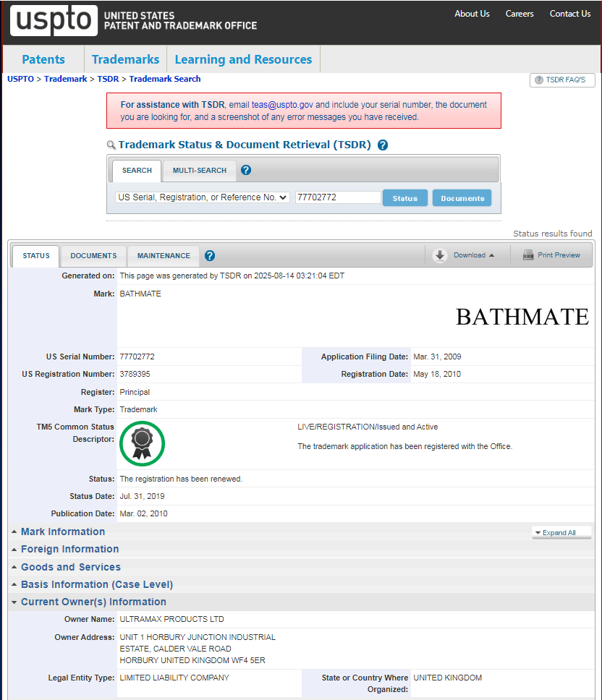Image resolution: width=602 pixels, height=700 pixels.
Task: Click help icon beside Maintenance tab
Action: pos(210,256)
